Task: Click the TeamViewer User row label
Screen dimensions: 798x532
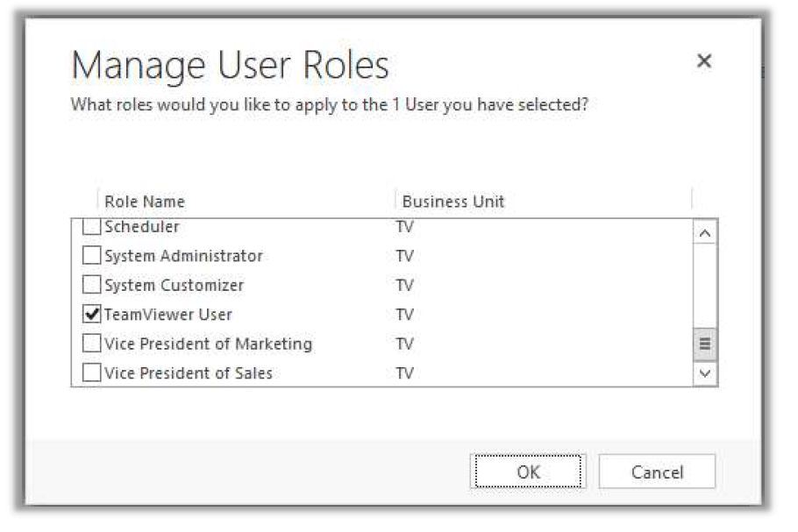Action: pyautogui.click(x=168, y=315)
